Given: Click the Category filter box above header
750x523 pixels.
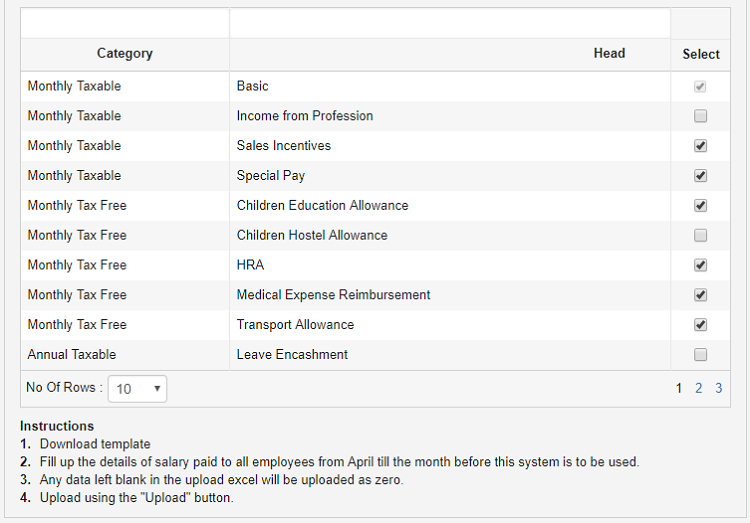Looking at the screenshot, I should pos(125,23).
